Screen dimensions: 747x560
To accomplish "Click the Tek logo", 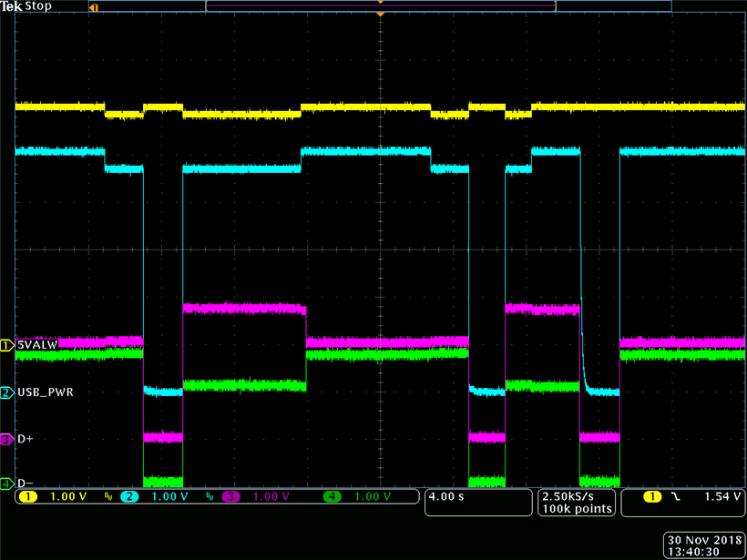I will coord(12,6).
